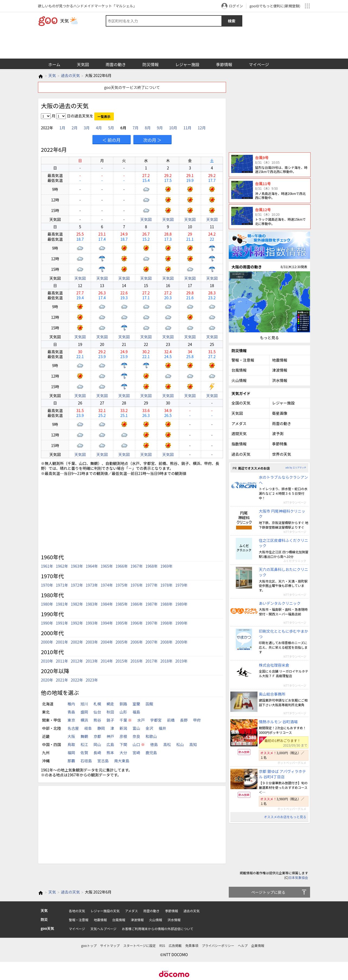The image size is (348, 980).
Task: Open the apps grid icon in header
Action: click(307, 6)
